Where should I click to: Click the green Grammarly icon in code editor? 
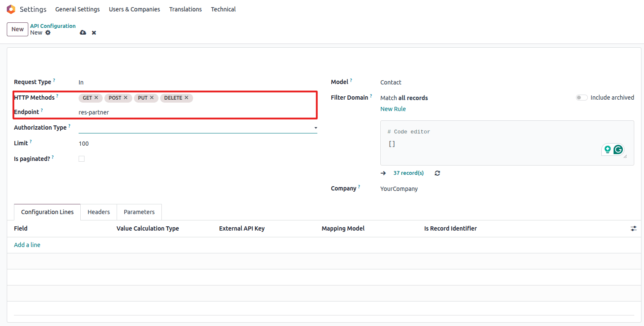coord(618,149)
